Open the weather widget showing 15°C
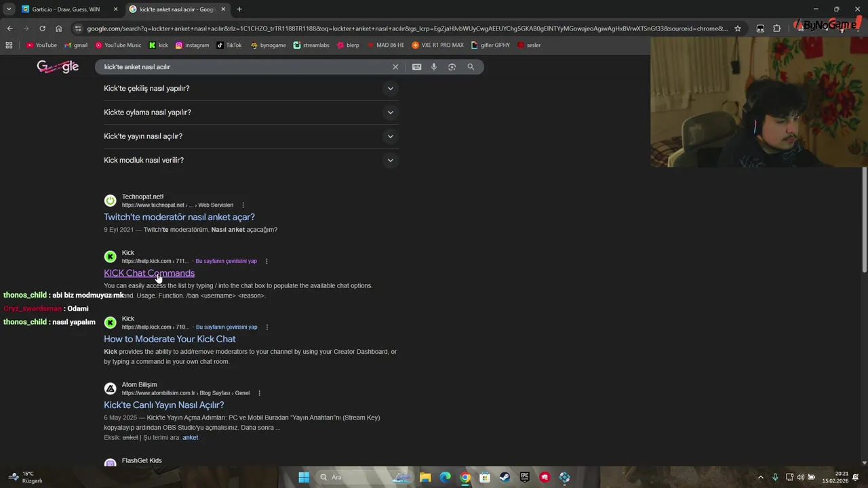Image resolution: width=868 pixels, height=488 pixels. click(x=26, y=477)
